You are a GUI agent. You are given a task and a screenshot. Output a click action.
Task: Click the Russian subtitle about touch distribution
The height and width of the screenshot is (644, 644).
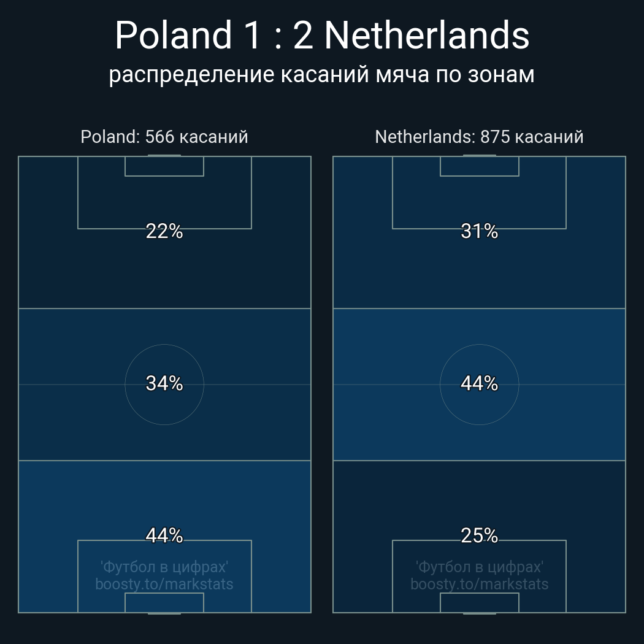point(321,75)
